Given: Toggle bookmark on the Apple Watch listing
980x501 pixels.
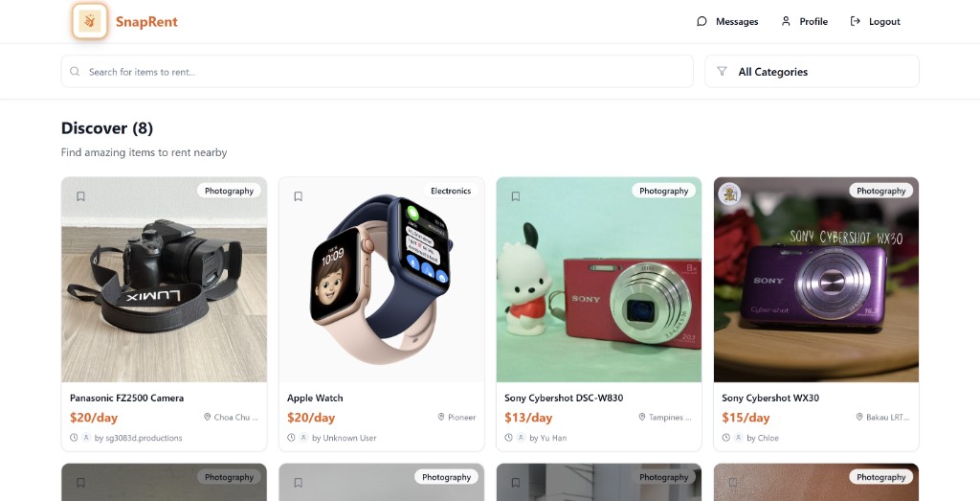Looking at the screenshot, I should [299, 196].
